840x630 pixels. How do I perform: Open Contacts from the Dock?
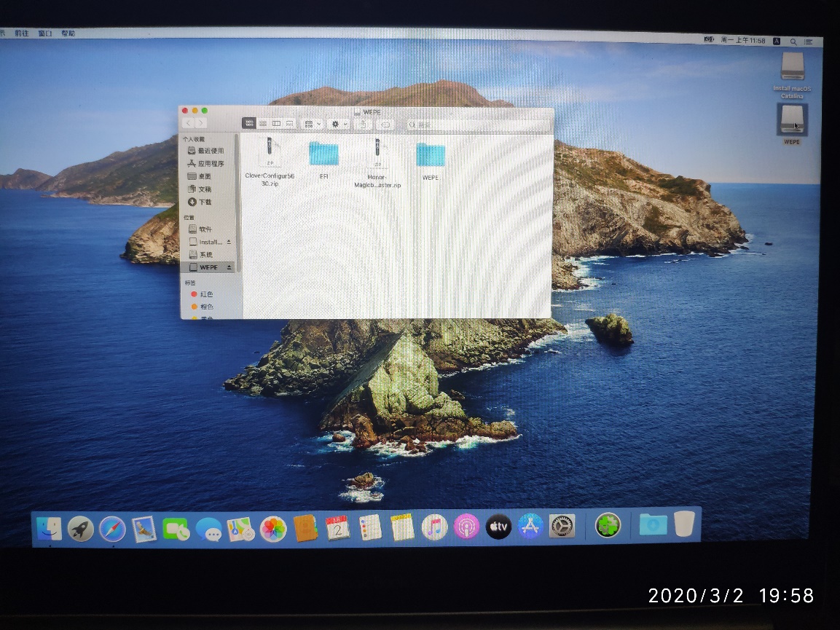click(305, 528)
